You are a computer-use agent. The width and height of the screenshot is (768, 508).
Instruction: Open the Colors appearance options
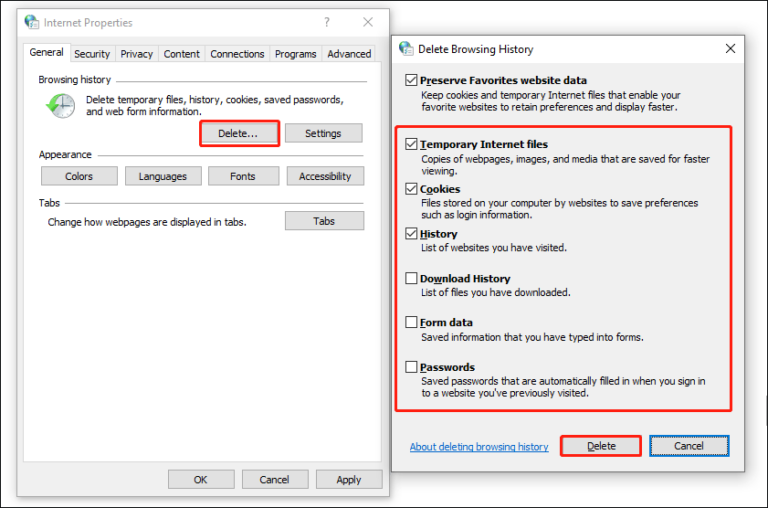point(79,176)
